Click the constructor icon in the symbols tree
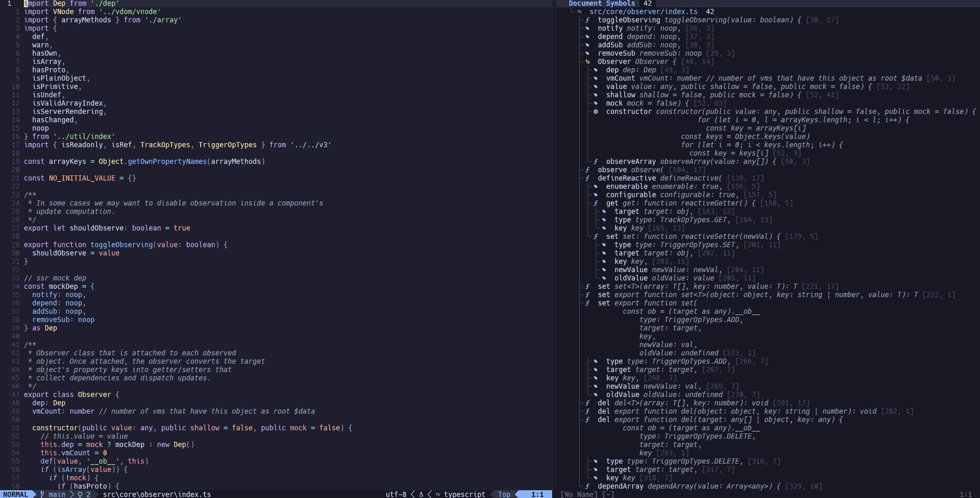 (x=596, y=112)
